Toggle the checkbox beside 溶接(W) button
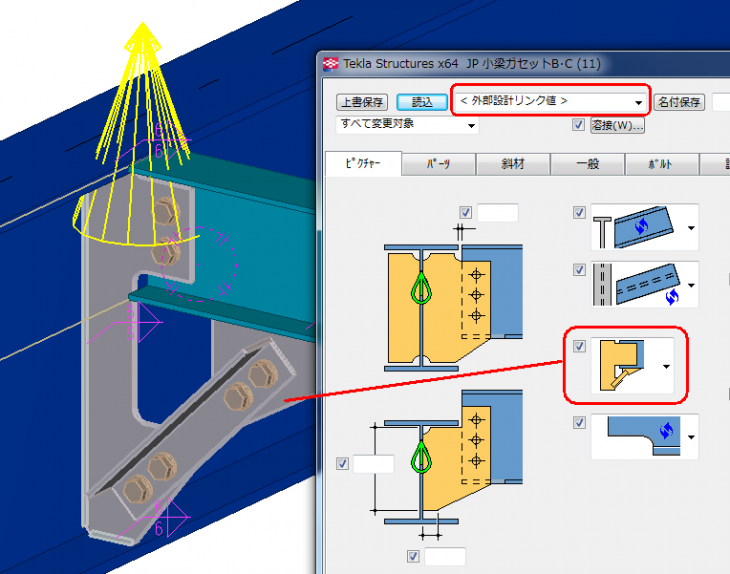Screen dimensions: 730x574 [x=578, y=125]
